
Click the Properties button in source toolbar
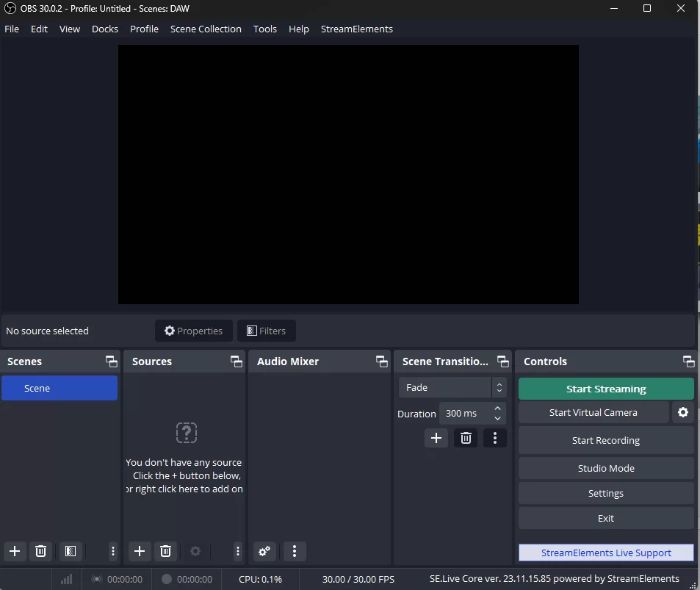194,331
